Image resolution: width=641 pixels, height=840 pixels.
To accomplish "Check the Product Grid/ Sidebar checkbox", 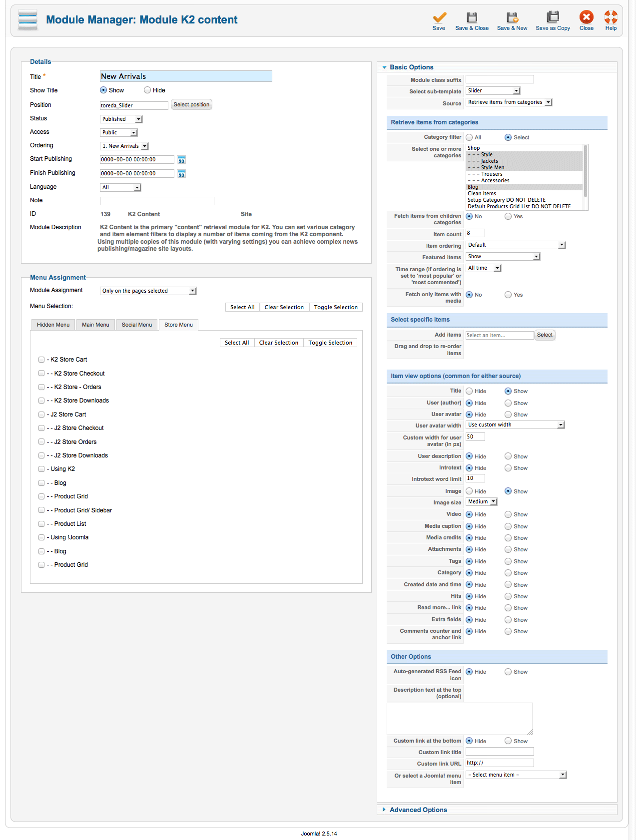I will click(41, 510).
